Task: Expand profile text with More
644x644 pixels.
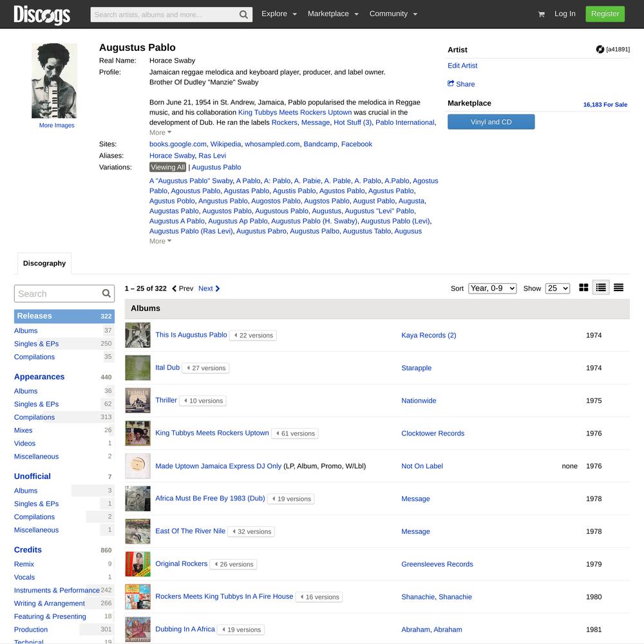Action: pos(160,132)
